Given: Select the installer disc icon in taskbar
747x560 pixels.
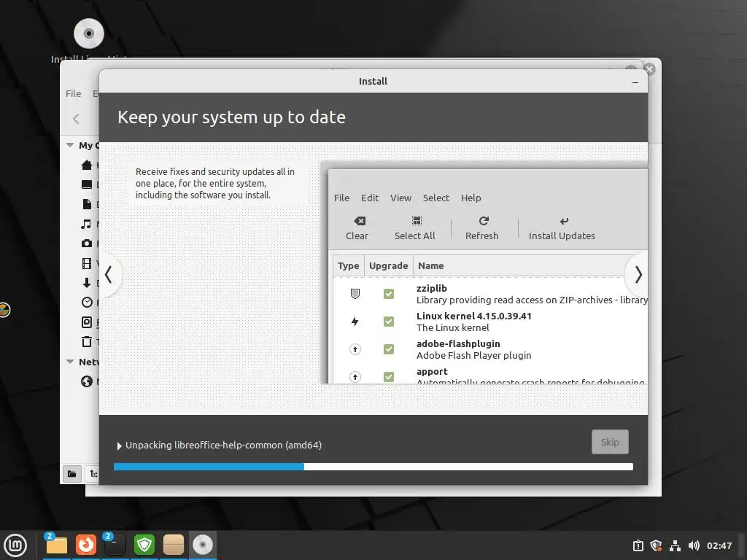Looking at the screenshot, I should 203,545.
